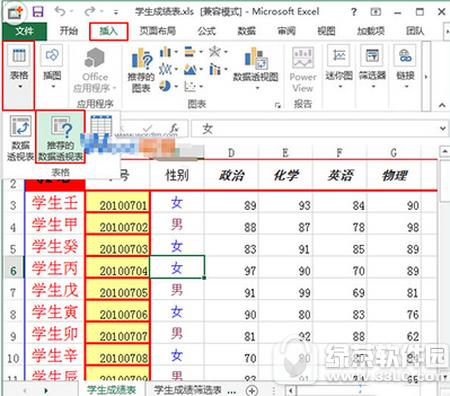
Task: Expand the bar chart dropdown arrow
Action: tap(201, 52)
